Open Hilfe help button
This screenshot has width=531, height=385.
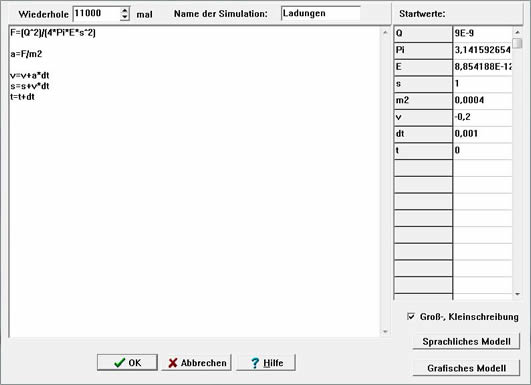point(266,362)
